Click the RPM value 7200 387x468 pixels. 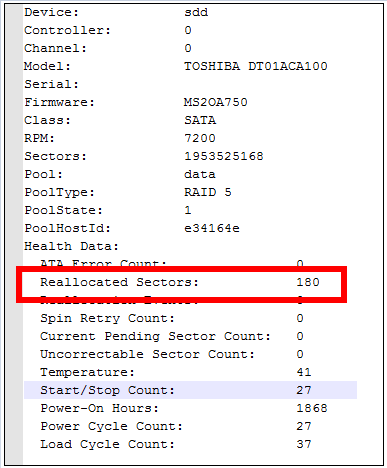[x=200, y=138]
